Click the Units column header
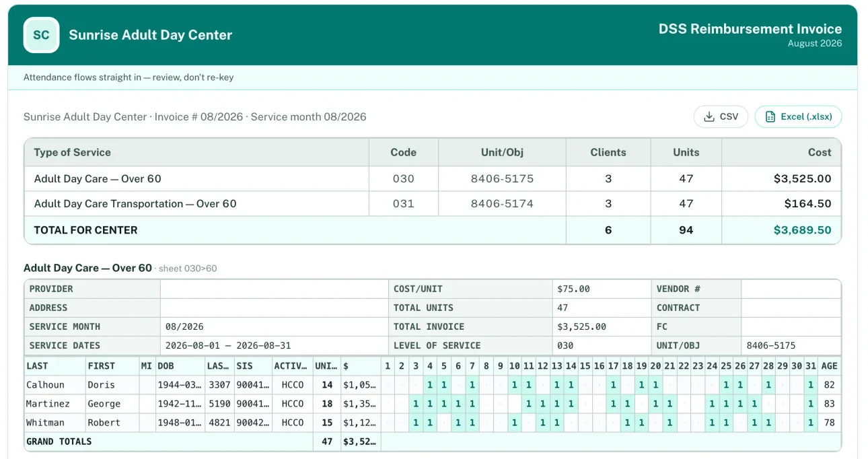The width and height of the screenshot is (868, 459). click(x=686, y=152)
